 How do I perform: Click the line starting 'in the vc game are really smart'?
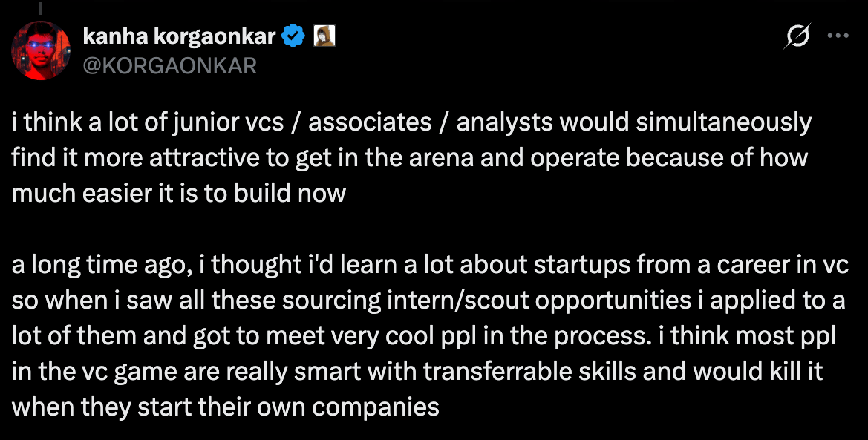coord(417,372)
